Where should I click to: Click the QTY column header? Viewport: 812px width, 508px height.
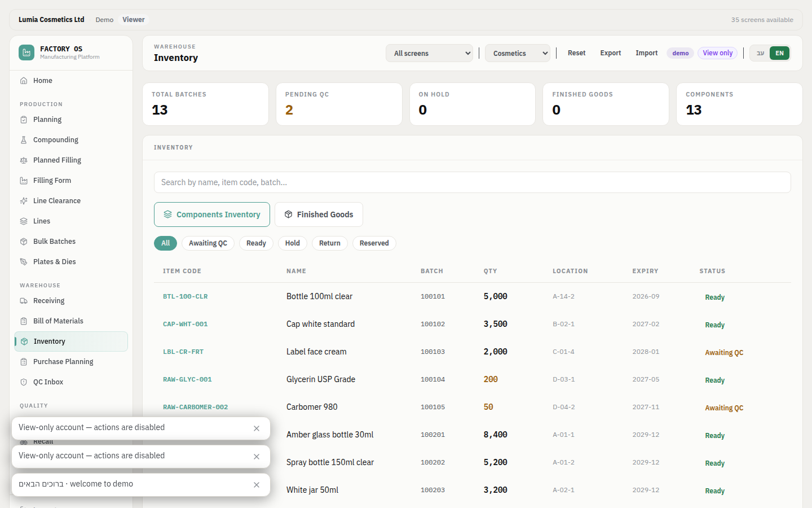click(x=490, y=271)
